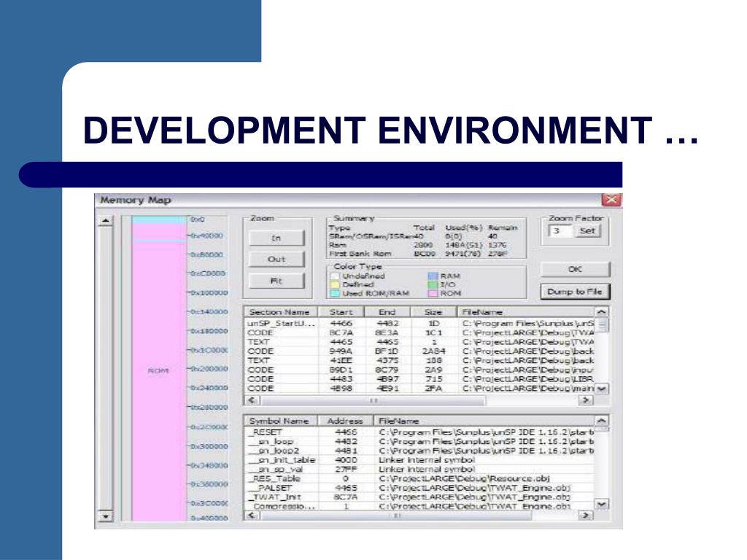This screenshot has width=747, height=560.
Task: Click the 0x200000 address marker
Action: 209,369
